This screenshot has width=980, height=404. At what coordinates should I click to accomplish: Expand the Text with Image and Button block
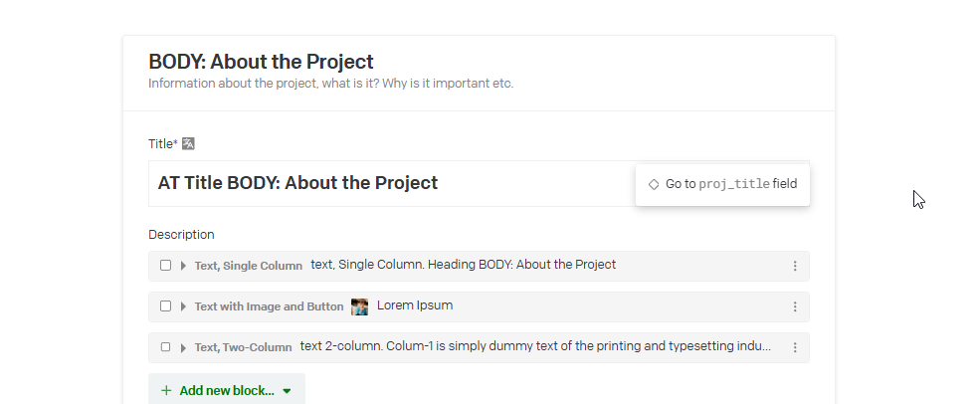183,306
